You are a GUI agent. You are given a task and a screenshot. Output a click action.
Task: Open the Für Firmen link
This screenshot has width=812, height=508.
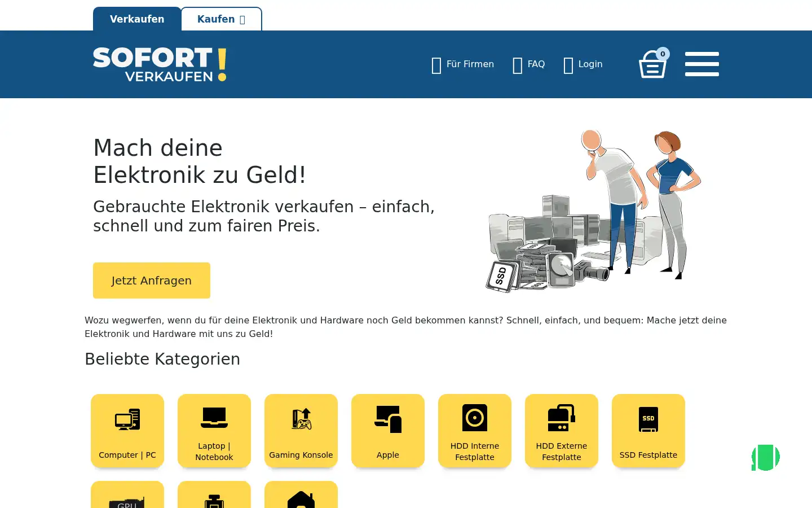[462, 64]
